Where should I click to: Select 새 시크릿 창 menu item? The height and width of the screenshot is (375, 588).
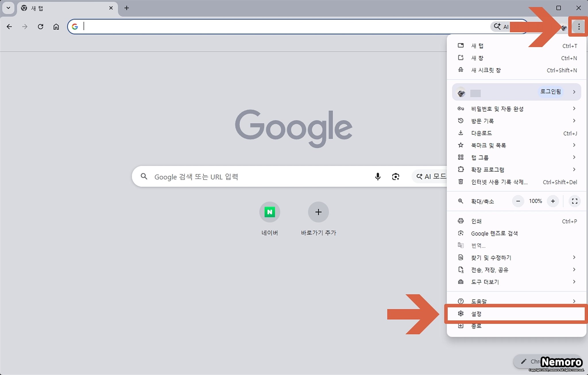tap(486, 70)
